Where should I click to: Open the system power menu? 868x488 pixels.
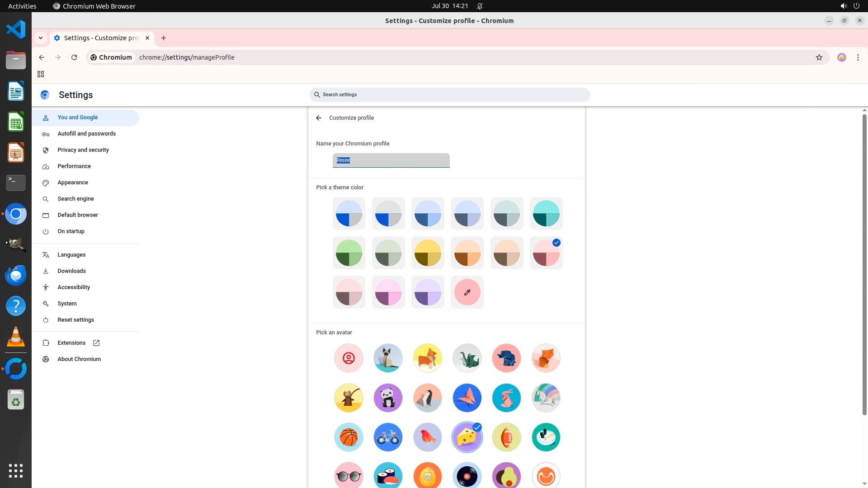pyautogui.click(x=856, y=6)
